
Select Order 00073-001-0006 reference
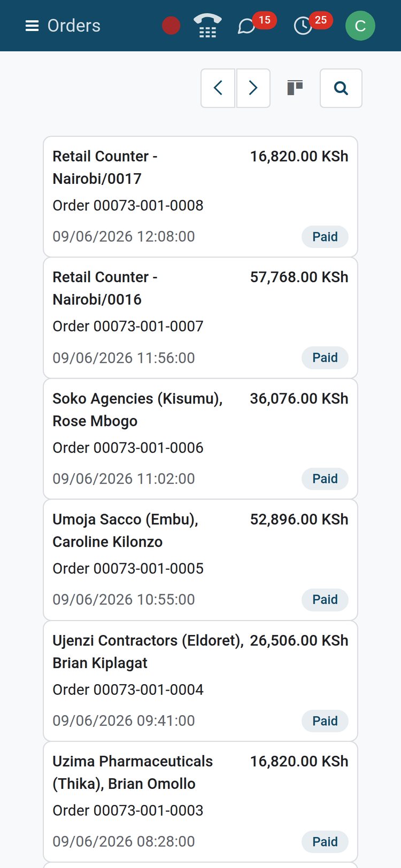pyautogui.click(x=128, y=447)
